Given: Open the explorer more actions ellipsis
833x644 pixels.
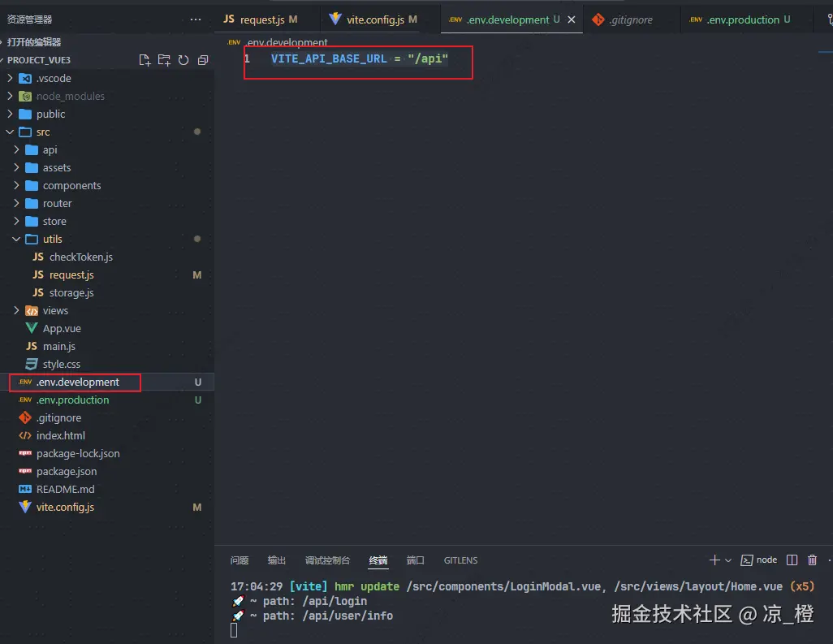Looking at the screenshot, I should (x=196, y=19).
